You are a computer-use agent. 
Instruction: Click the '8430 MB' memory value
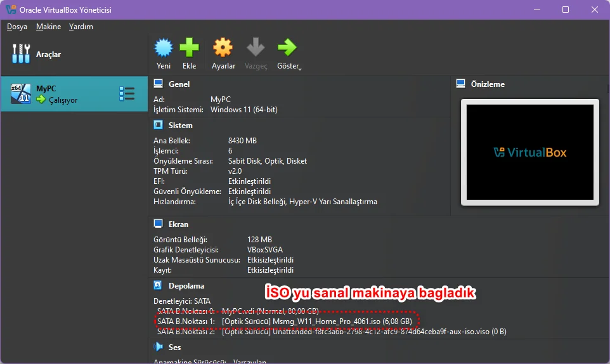242,140
